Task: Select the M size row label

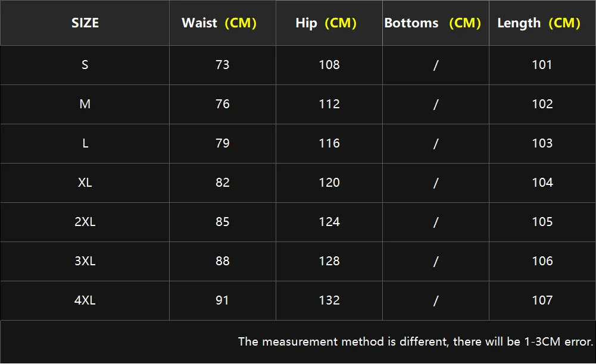Action: click(85, 104)
